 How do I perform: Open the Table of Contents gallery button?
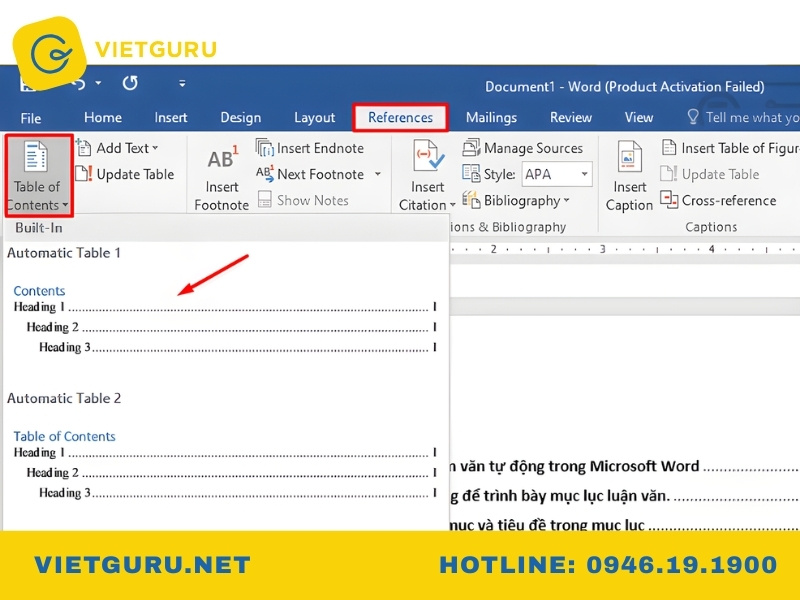39,175
